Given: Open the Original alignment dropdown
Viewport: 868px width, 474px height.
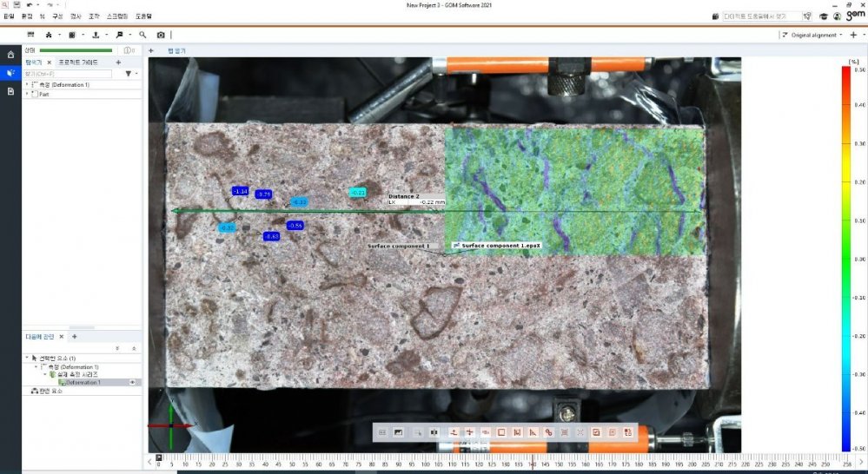Looking at the screenshot, I should 813,35.
